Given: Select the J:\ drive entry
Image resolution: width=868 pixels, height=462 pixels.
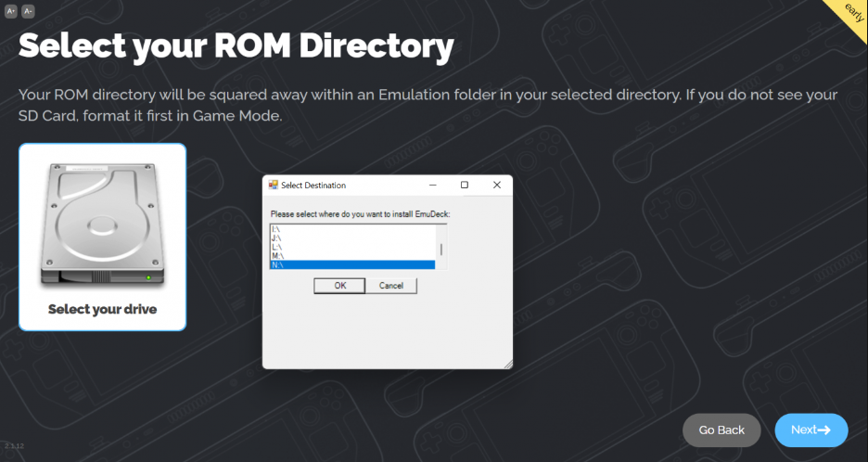Looking at the screenshot, I should tap(352, 237).
